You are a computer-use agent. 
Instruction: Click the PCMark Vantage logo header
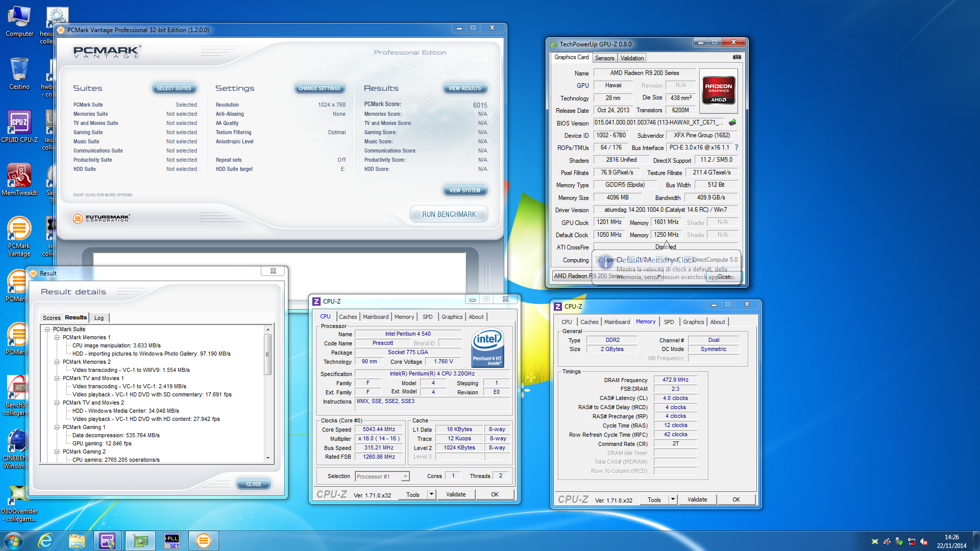(x=107, y=52)
